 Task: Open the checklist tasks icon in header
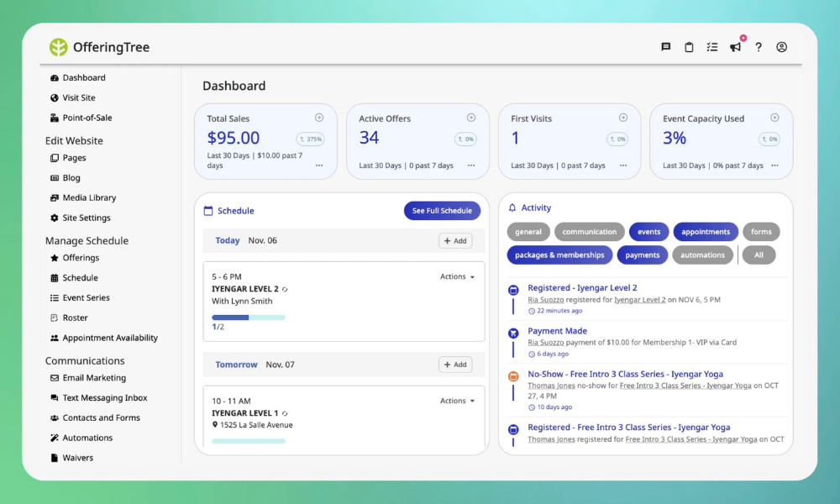(x=712, y=47)
